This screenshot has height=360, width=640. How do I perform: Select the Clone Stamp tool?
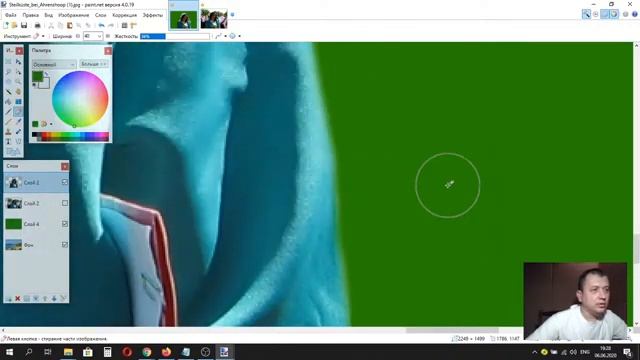click(8, 131)
